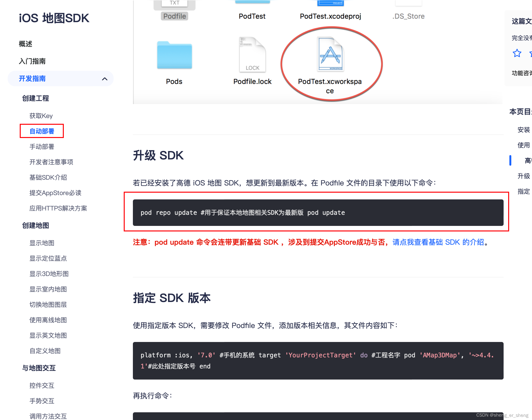Open 提交AppStore必读 in the sidebar
The height and width of the screenshot is (420, 532).
[55, 193]
